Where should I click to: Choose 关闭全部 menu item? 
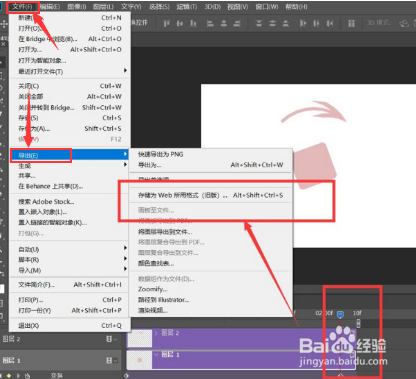click(x=70, y=97)
